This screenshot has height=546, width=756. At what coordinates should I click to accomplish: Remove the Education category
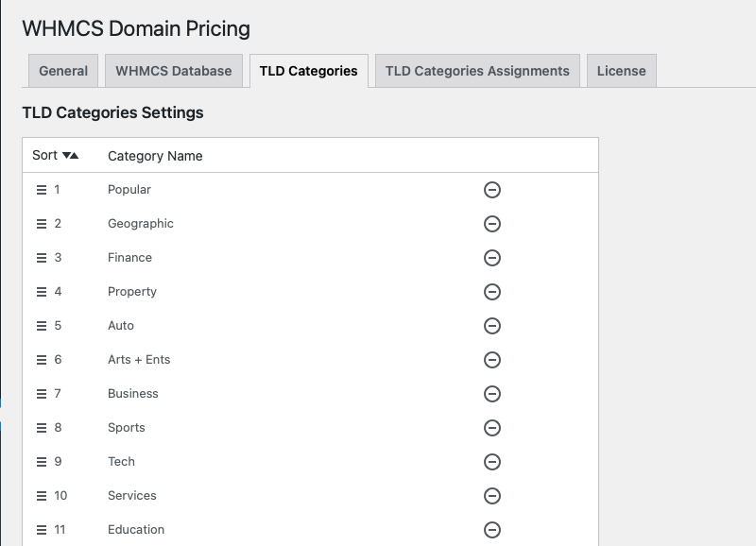[491, 530]
